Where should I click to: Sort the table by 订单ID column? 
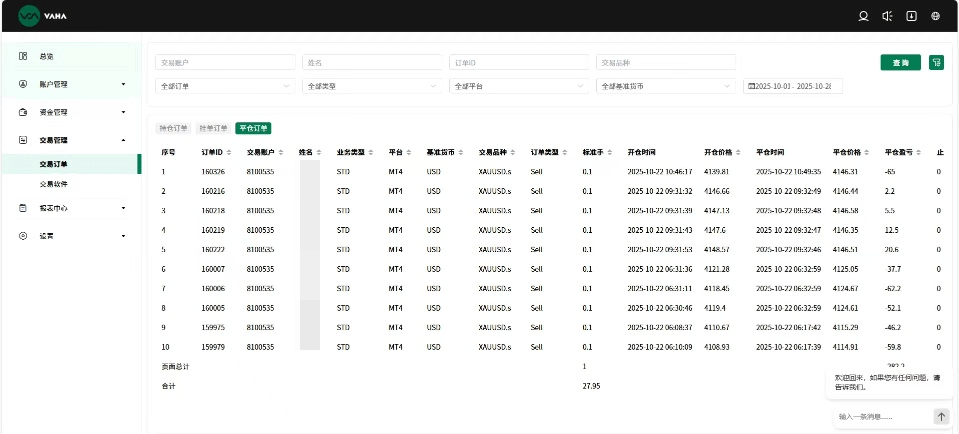tap(229, 153)
